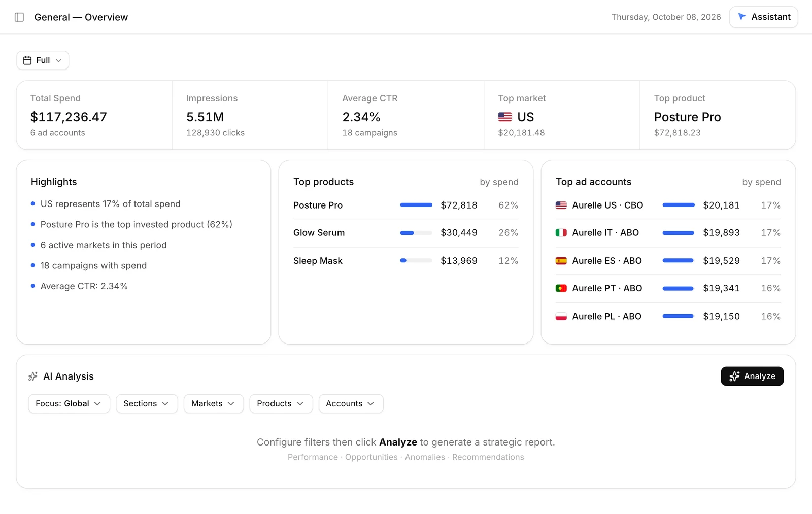812x514 pixels.
Task: Click the Sleep Mask spend progress bar
Action: 416,260
